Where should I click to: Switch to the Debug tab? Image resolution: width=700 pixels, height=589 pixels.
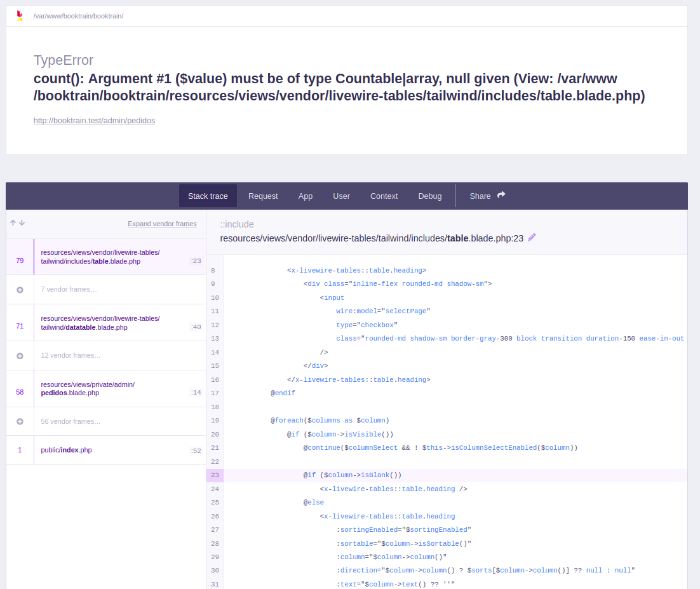(430, 196)
